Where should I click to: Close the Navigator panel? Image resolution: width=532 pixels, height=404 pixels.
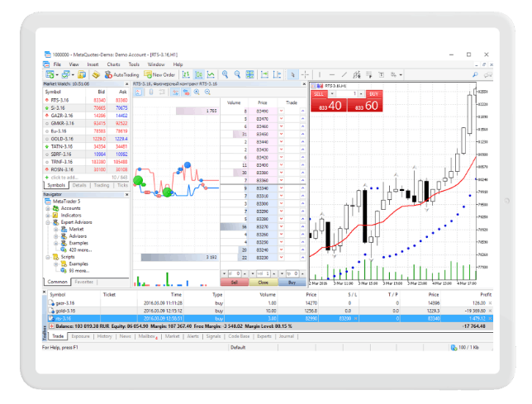point(127,194)
